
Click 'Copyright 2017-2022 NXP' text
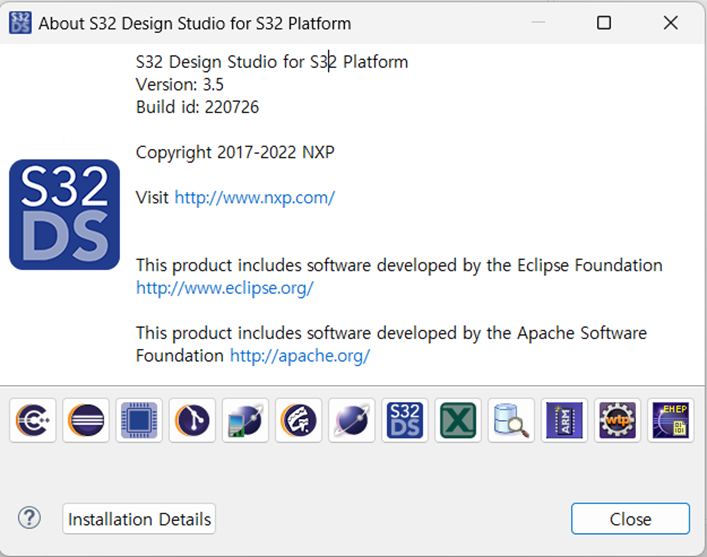click(235, 152)
